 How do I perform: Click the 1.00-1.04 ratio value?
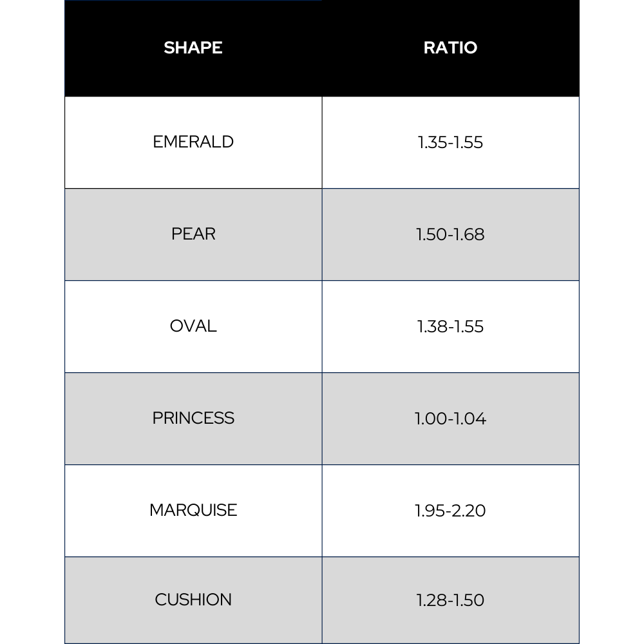click(450, 419)
